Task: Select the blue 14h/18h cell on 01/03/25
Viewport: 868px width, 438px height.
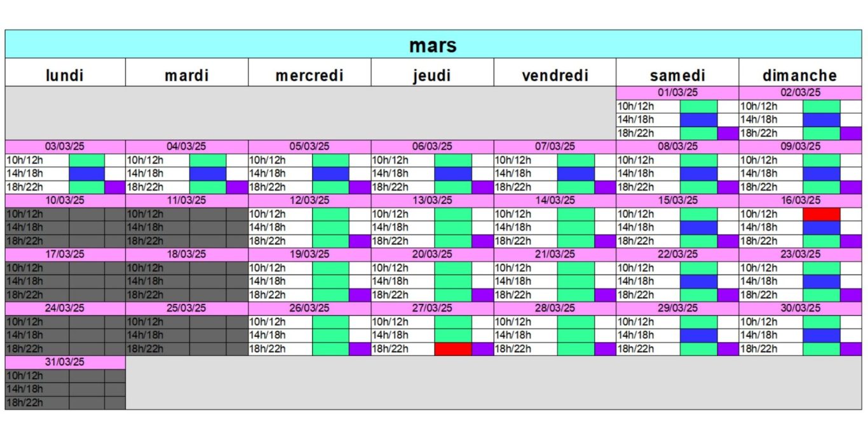Action: [699, 120]
